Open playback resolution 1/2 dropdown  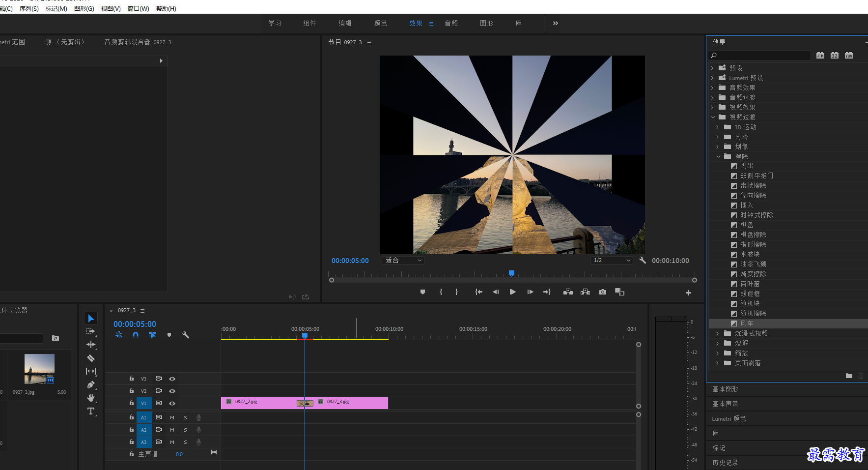pyautogui.click(x=612, y=260)
